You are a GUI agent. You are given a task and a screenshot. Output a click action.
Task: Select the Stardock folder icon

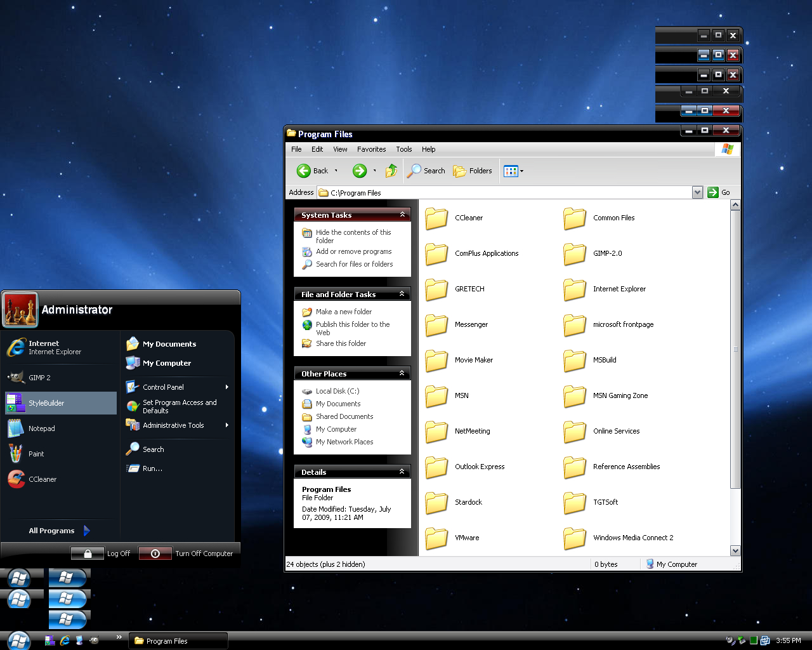coord(436,503)
